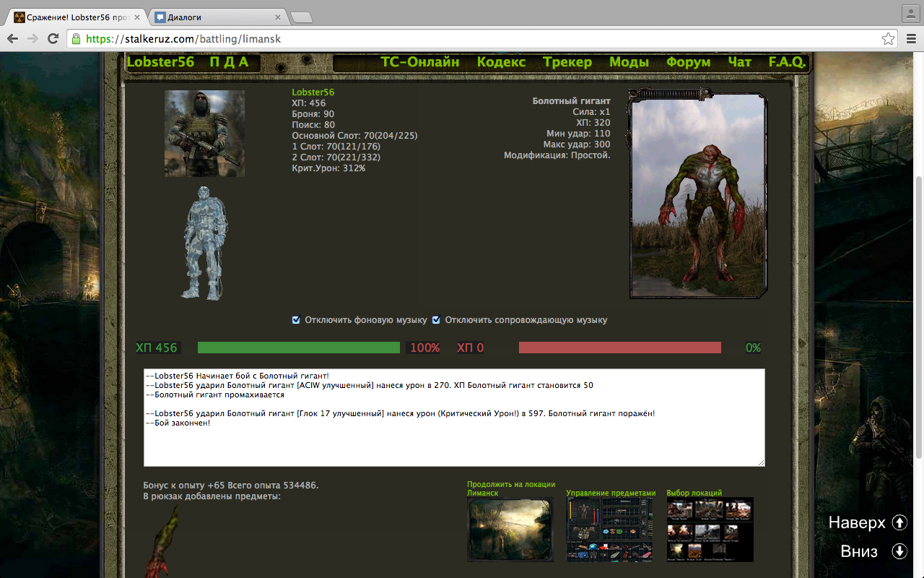Bookmark page with star icon

pos(888,39)
